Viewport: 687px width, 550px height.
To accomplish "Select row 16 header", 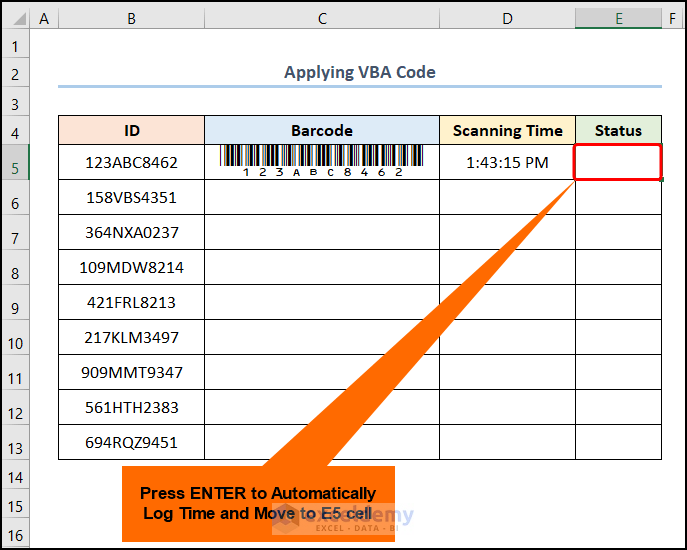I will pyautogui.click(x=15, y=532).
